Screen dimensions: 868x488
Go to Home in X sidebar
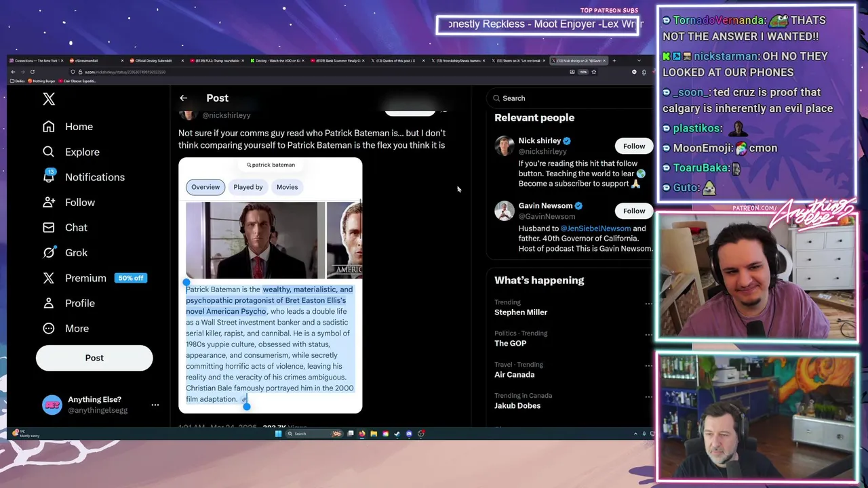point(67,127)
